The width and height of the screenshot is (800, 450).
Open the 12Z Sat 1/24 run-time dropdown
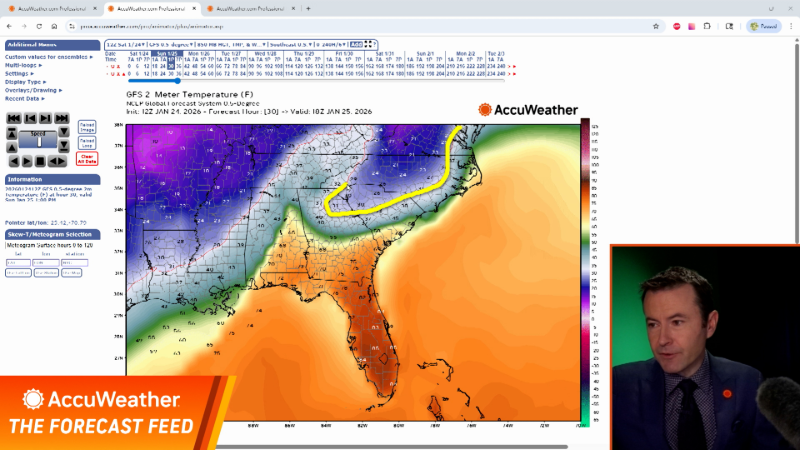[125, 44]
